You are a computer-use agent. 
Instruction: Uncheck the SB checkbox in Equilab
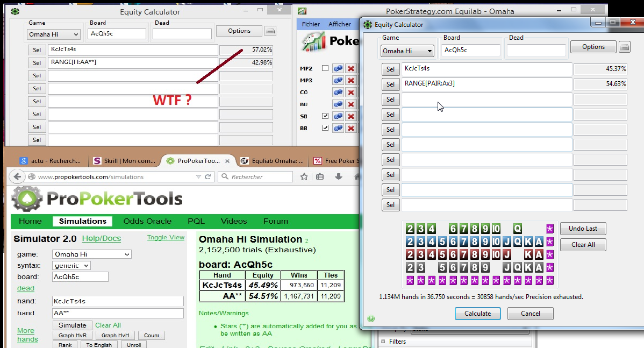click(x=325, y=116)
